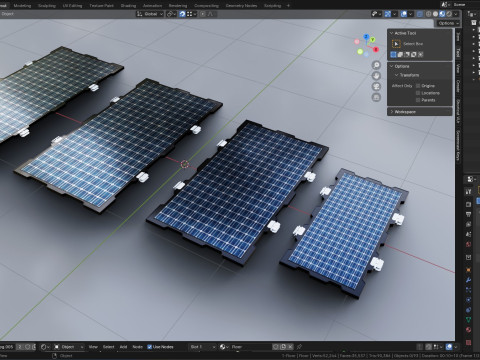Choose the Intersect selection mode icon
This screenshot has width=480, height=360.
pyautogui.click(x=421, y=54)
